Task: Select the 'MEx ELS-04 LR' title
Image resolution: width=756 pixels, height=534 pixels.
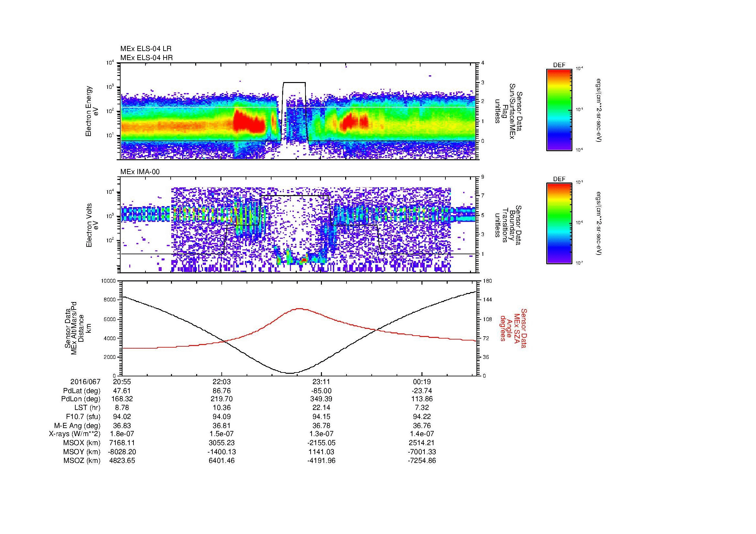Action: (x=146, y=49)
